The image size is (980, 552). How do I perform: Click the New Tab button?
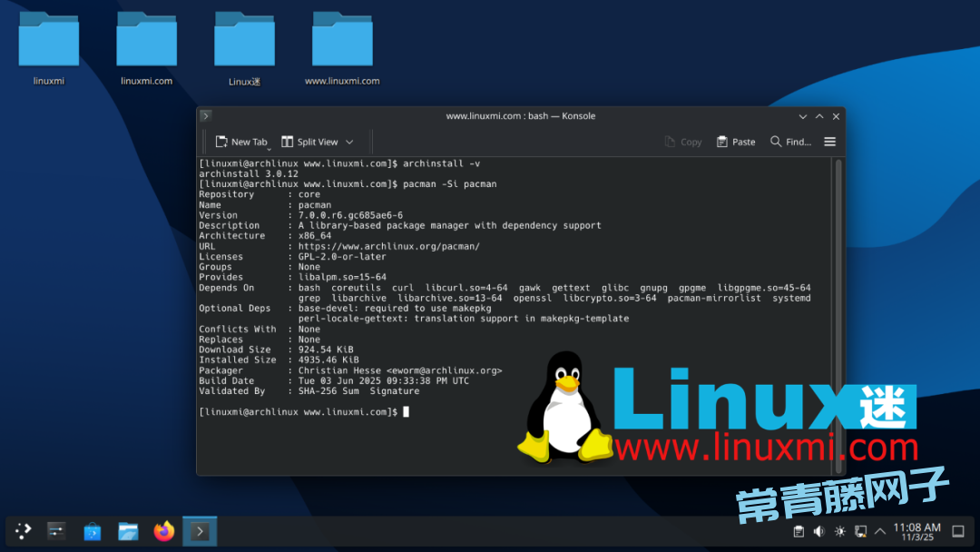pos(241,142)
